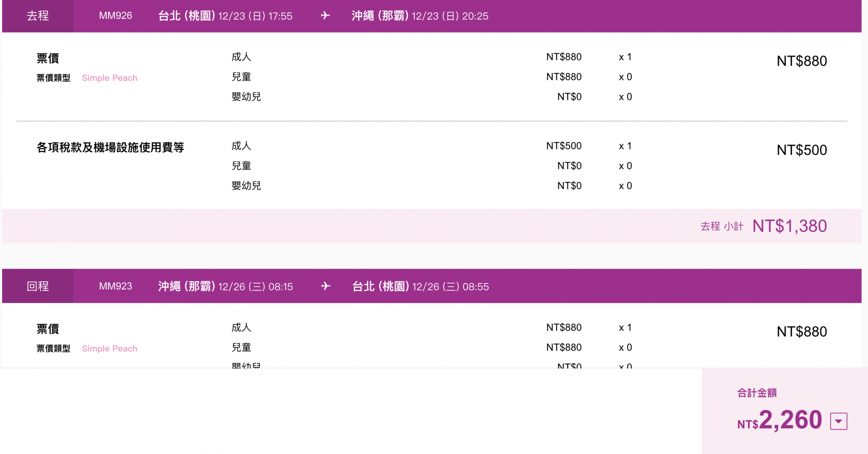Click the MM926 flight number
The height and width of the screenshot is (454, 868).
coord(115,16)
